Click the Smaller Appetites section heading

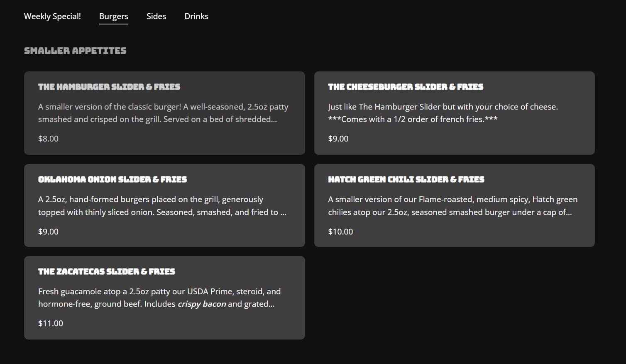tap(75, 51)
